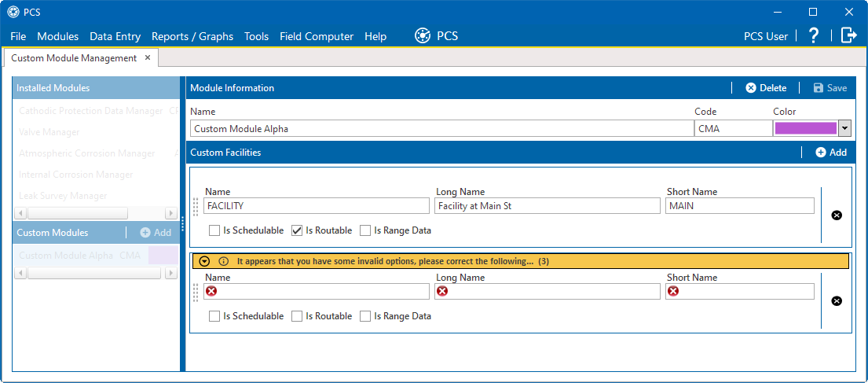
Task: Grab the empty facility row drag handle
Action: point(196,293)
